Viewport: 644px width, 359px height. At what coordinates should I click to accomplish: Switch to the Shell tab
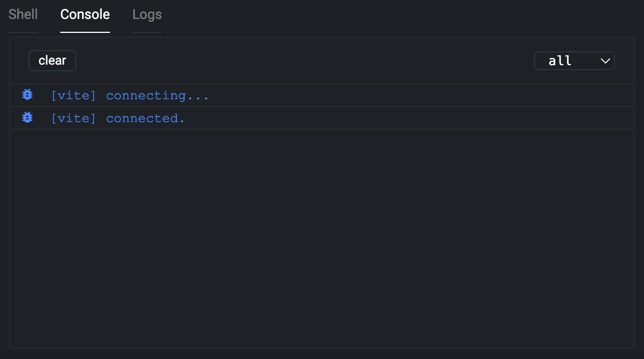click(x=23, y=14)
